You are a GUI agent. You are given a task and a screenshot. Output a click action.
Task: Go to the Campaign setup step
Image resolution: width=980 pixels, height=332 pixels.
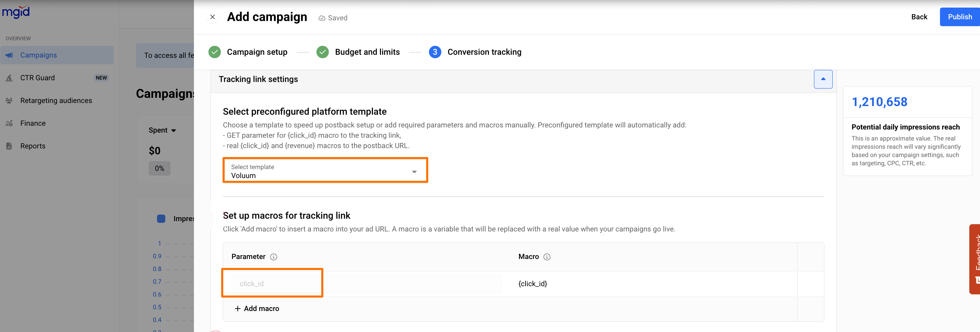(257, 52)
